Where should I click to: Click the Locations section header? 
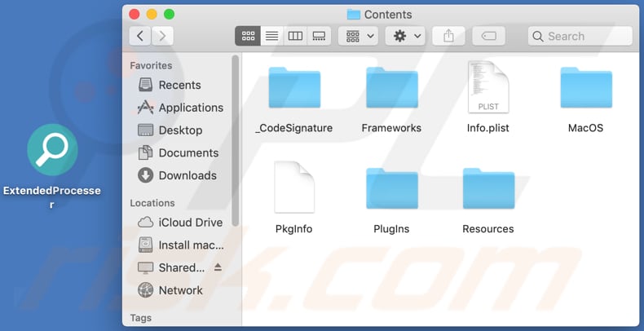[152, 203]
